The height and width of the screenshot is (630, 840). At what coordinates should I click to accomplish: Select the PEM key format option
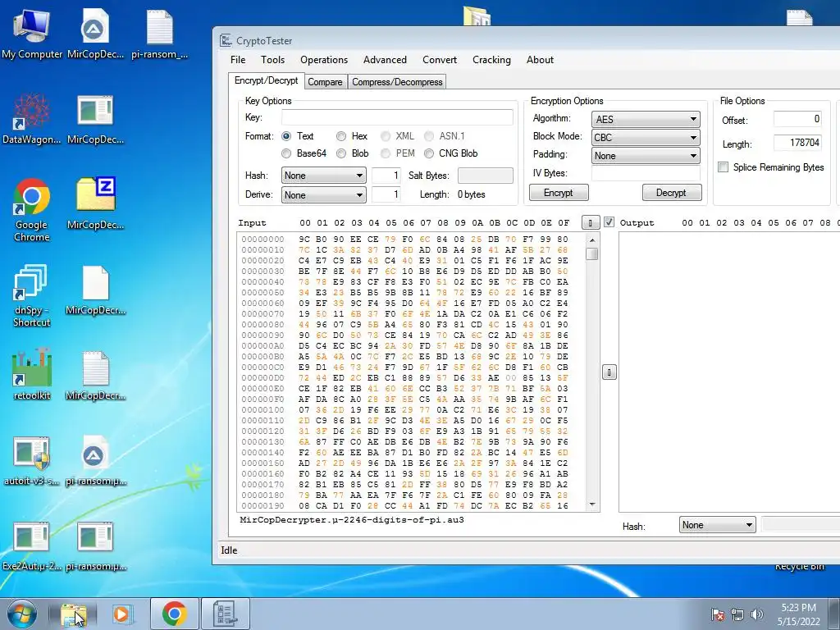pos(386,153)
